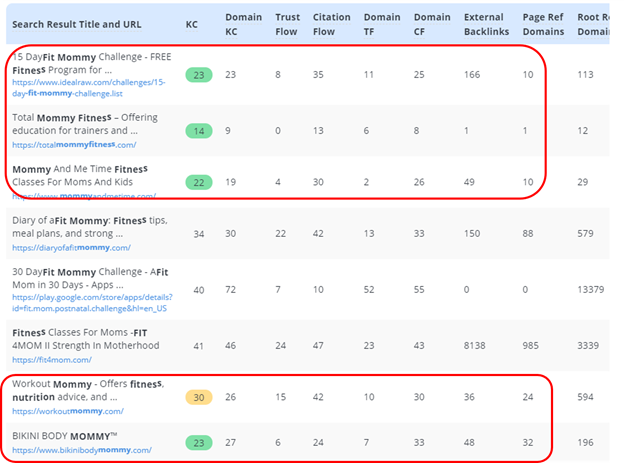Click Domain TF value 52

coord(369,289)
